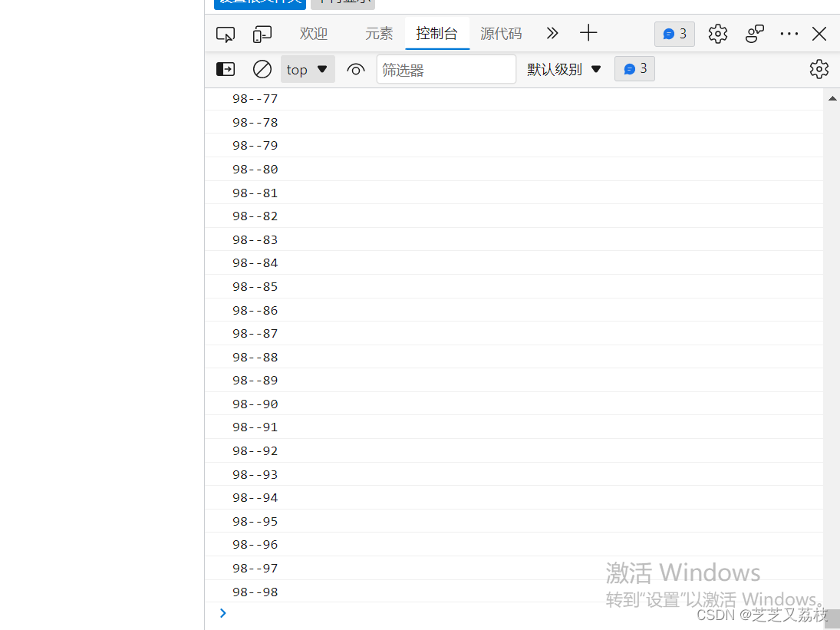Image resolution: width=840 pixels, height=630 pixels.
Task: Toggle device emulation mode
Action: click(262, 34)
